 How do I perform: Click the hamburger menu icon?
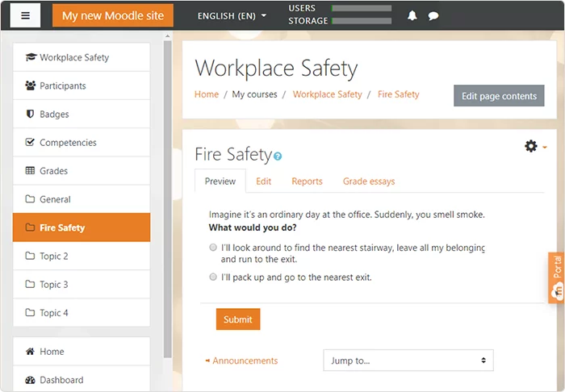pyautogui.click(x=25, y=15)
